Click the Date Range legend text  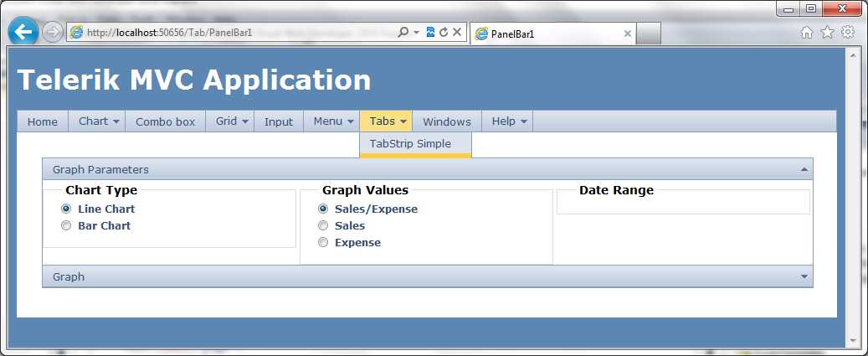coord(616,190)
